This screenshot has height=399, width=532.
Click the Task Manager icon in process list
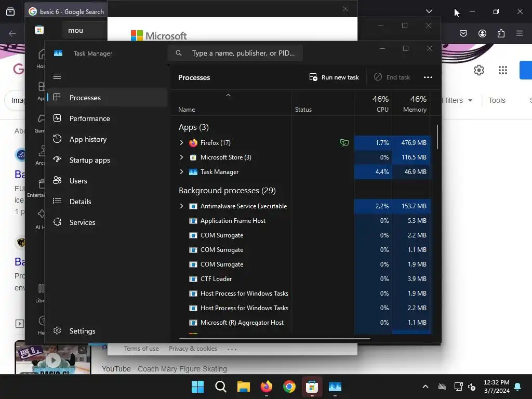(193, 172)
